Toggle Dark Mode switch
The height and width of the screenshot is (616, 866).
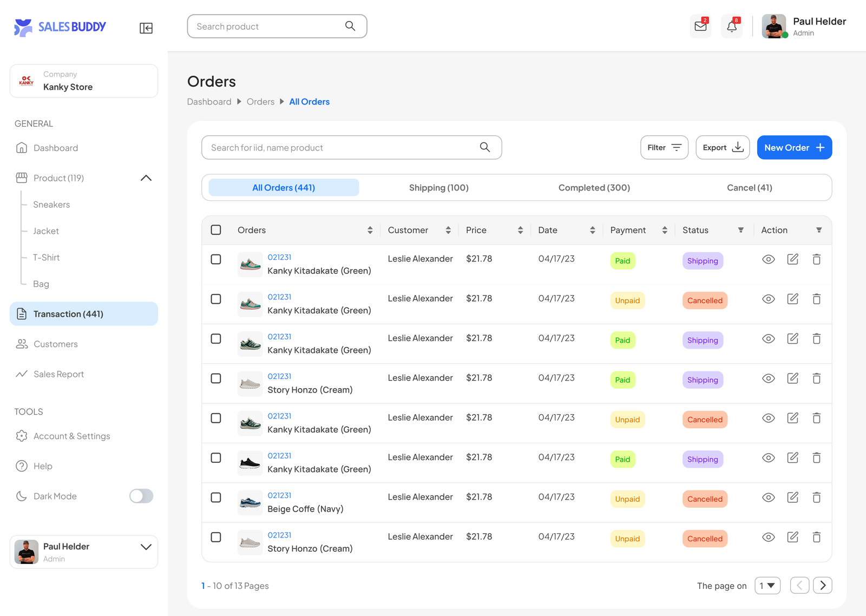[141, 496]
